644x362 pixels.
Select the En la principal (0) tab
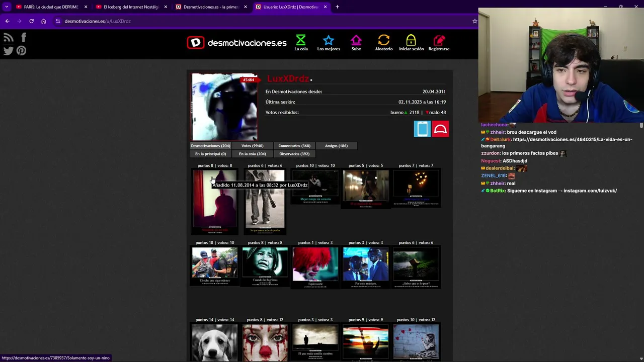point(210,154)
